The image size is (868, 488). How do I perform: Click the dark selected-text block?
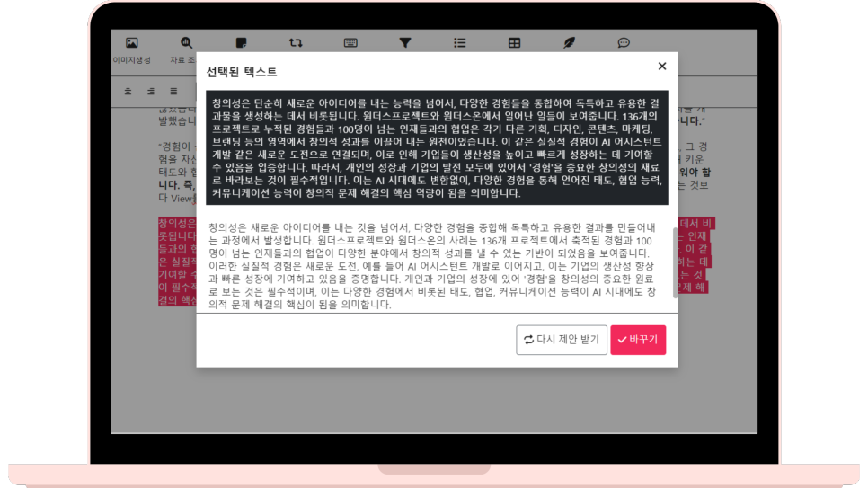[437, 148]
